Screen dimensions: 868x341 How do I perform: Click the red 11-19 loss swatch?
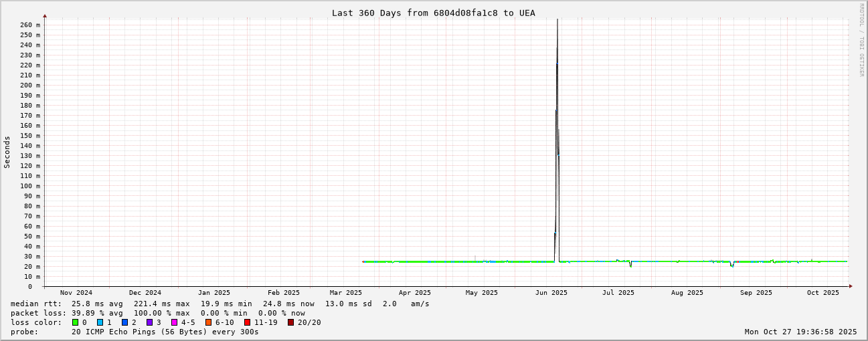point(247,322)
